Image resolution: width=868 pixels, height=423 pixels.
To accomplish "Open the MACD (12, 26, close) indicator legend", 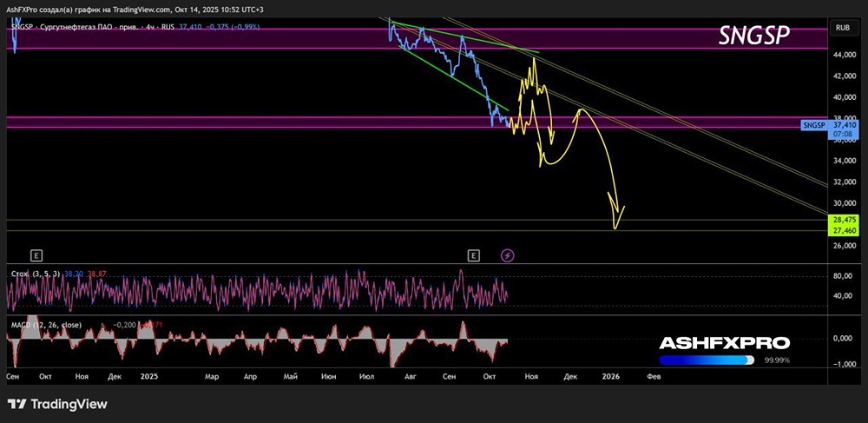I will 47,325.
